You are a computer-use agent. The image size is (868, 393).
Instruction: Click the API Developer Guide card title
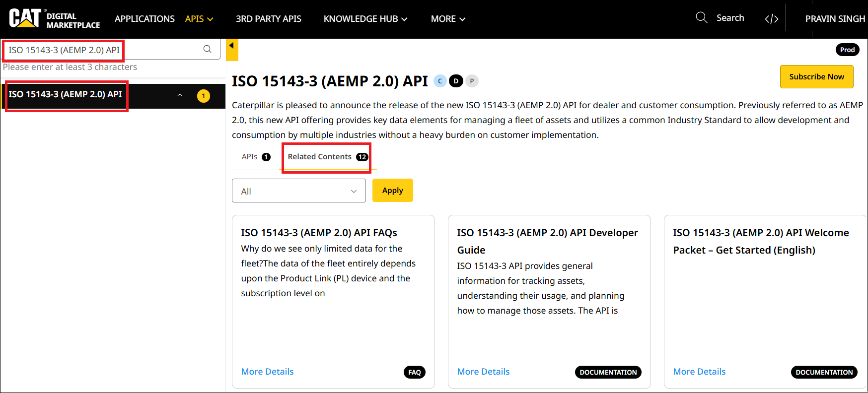click(x=547, y=241)
